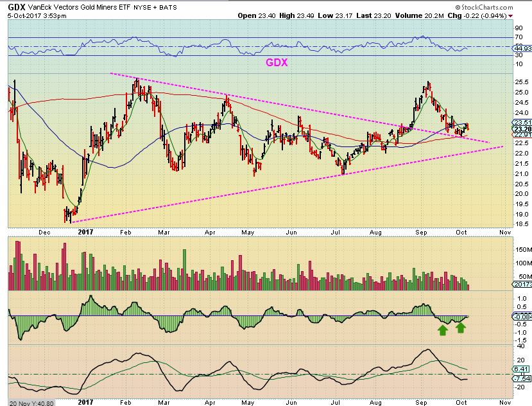
Task: Click the -0.084 histogram value tag
Action: point(523,317)
